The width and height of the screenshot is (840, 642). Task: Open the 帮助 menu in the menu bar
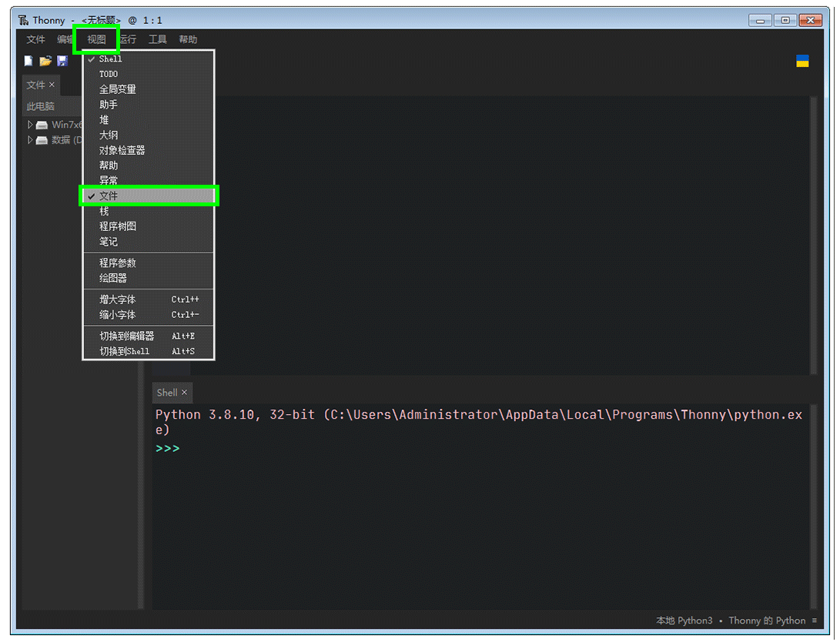[188, 39]
